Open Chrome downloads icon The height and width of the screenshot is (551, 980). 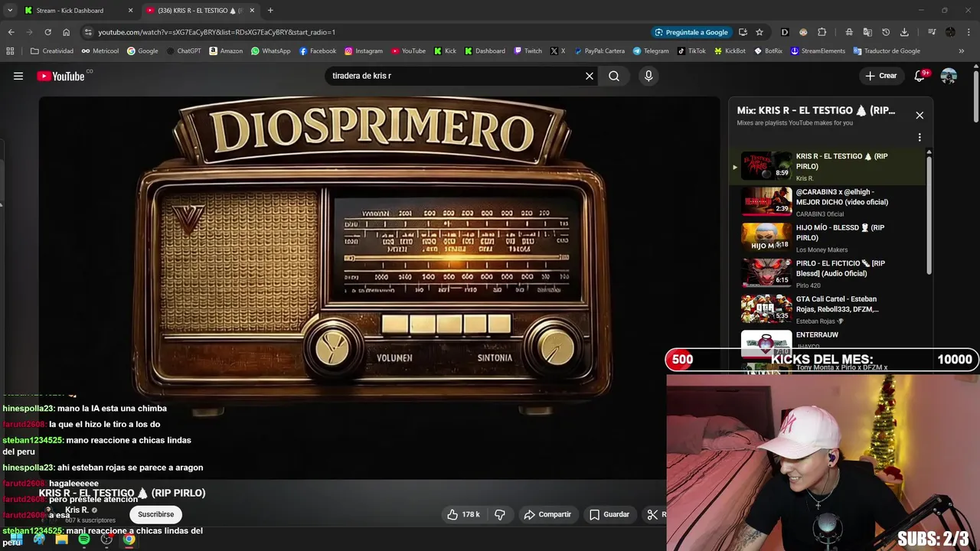pos(904,32)
